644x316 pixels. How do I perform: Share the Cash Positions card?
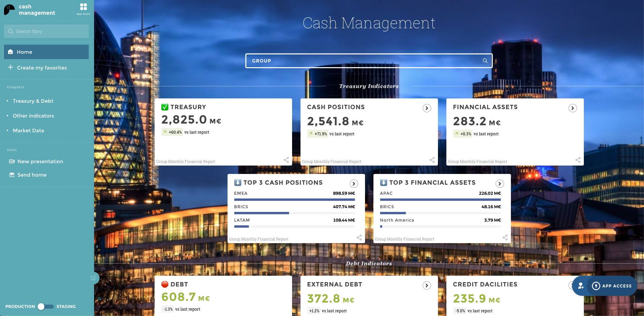432,160
